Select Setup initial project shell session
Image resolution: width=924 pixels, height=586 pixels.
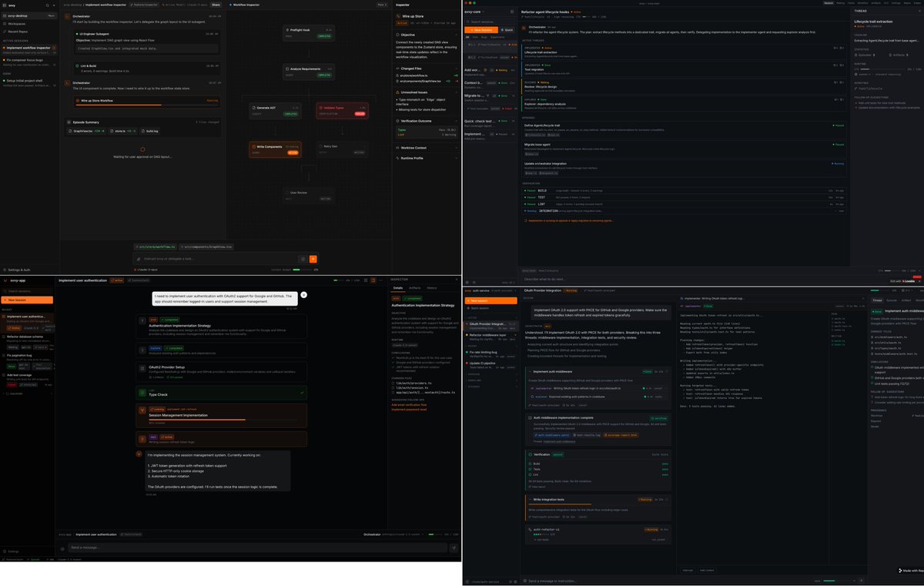(29, 82)
